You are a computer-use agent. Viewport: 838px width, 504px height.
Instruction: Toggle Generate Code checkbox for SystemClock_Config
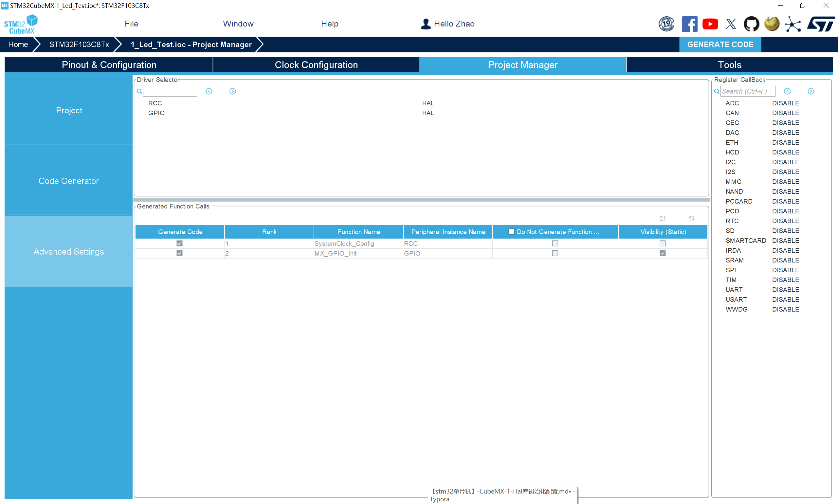pos(179,243)
